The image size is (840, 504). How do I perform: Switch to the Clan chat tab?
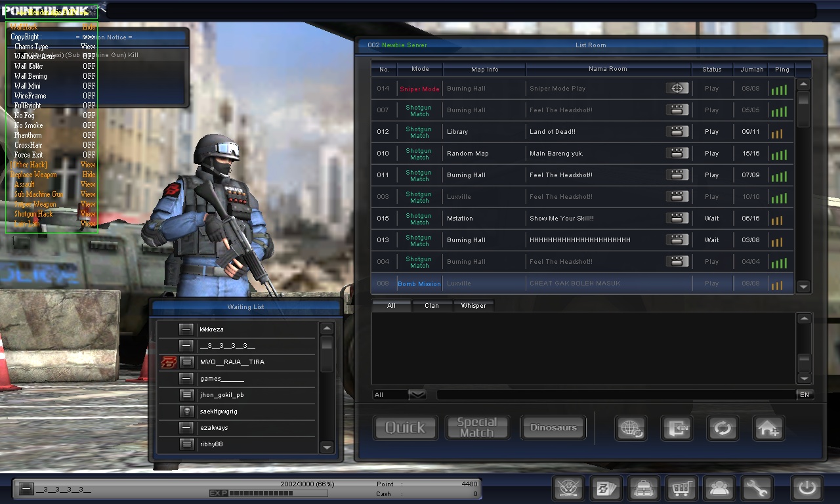(432, 305)
